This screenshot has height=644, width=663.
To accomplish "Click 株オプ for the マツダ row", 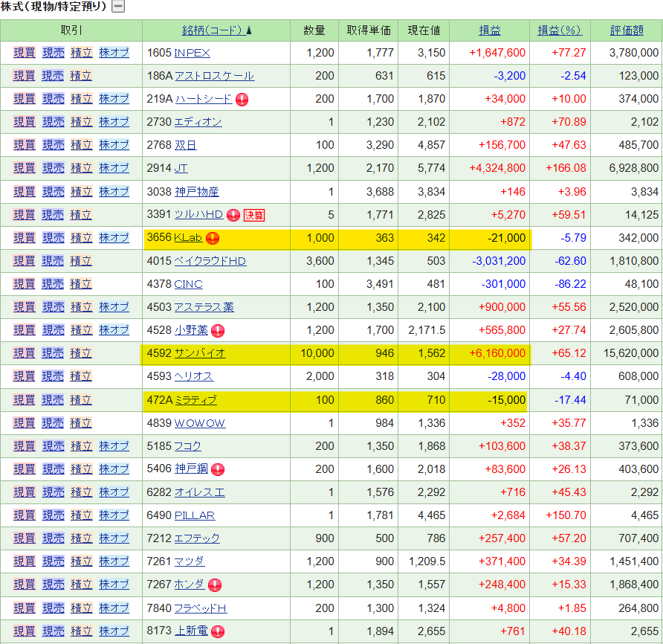I will [114, 561].
